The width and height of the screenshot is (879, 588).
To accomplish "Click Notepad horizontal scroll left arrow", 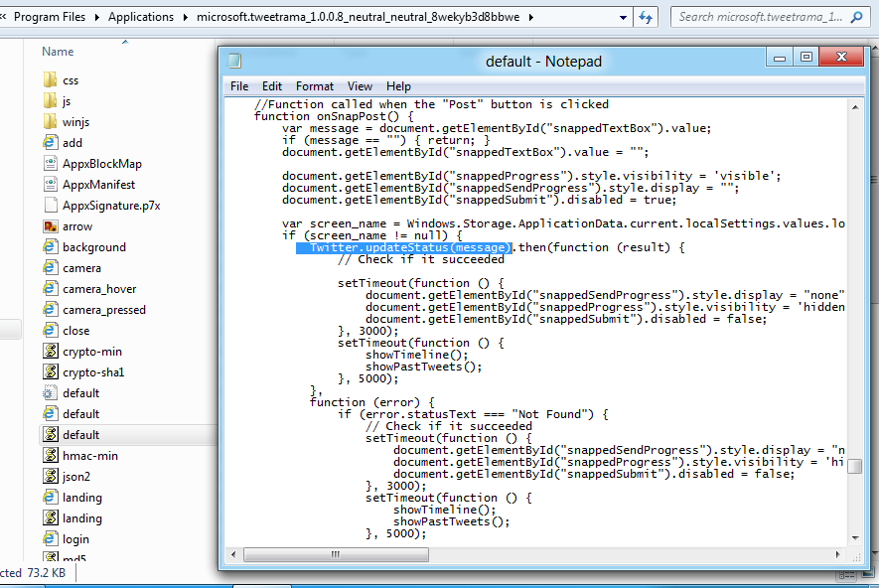I will click(233, 554).
